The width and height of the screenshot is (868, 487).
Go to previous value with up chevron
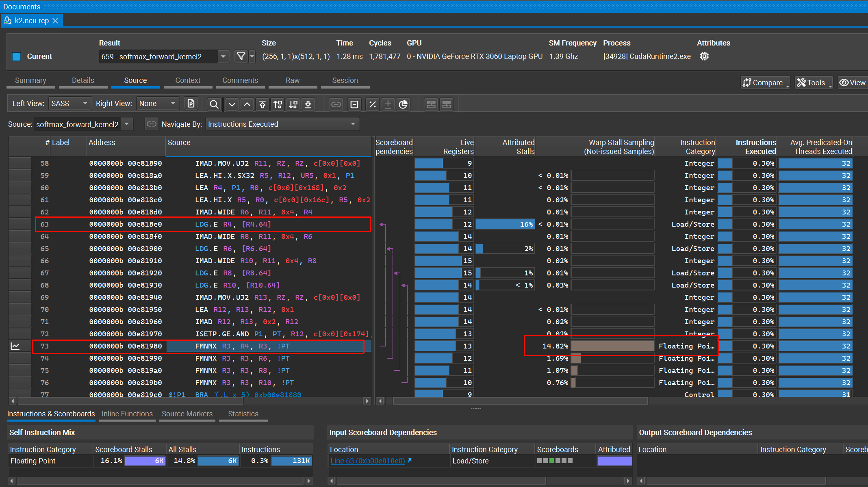[247, 104]
